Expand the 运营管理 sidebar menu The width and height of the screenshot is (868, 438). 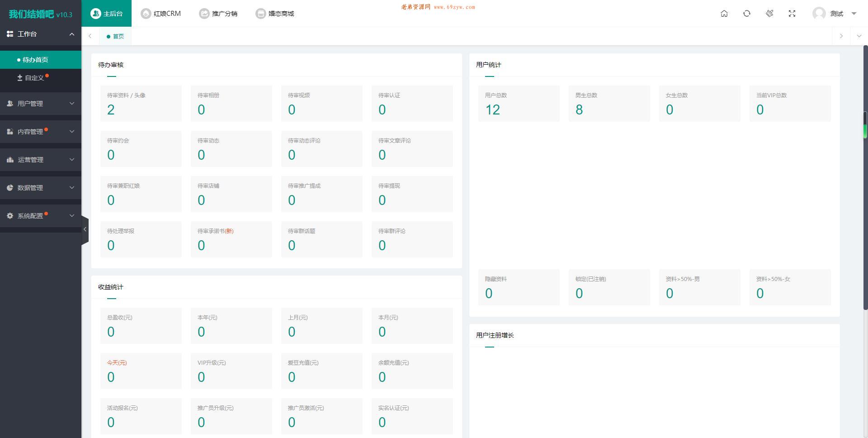41,160
